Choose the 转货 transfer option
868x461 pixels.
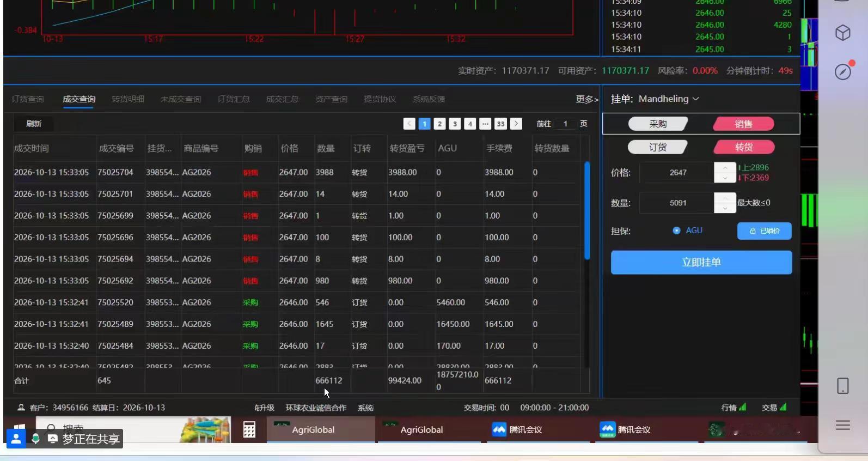click(743, 147)
